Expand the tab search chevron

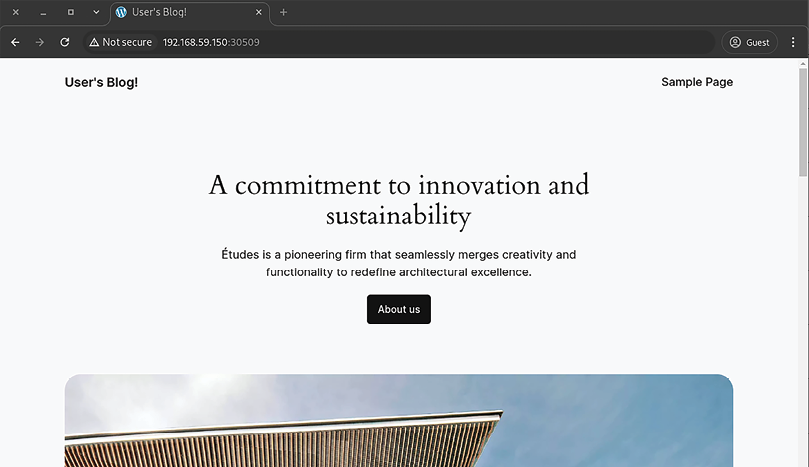click(96, 12)
